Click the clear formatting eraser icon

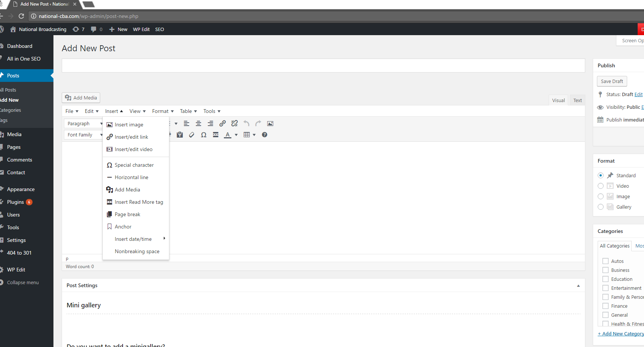[192, 135]
